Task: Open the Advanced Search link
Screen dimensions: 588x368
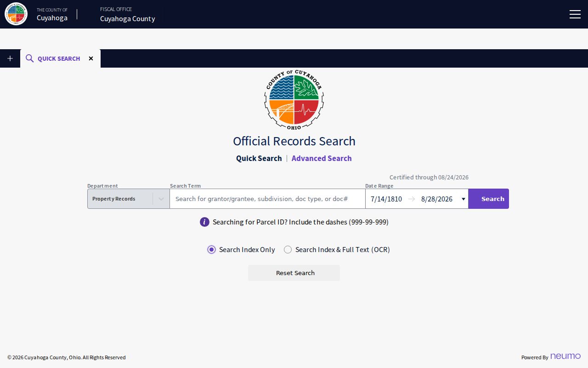Action: pos(322,158)
